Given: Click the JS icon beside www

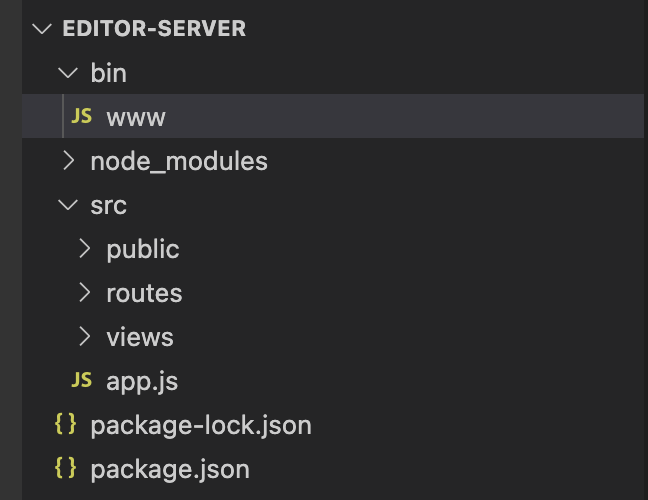Looking at the screenshot, I should [82, 117].
